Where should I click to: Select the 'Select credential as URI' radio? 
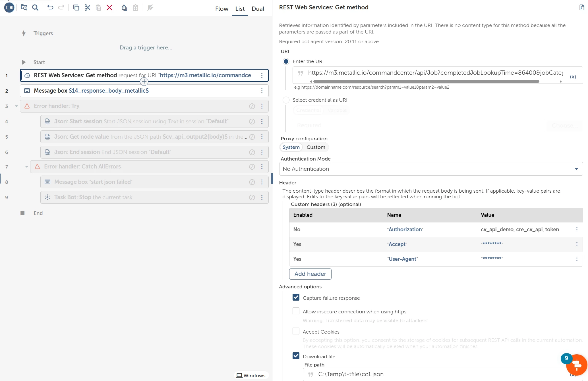point(286,100)
